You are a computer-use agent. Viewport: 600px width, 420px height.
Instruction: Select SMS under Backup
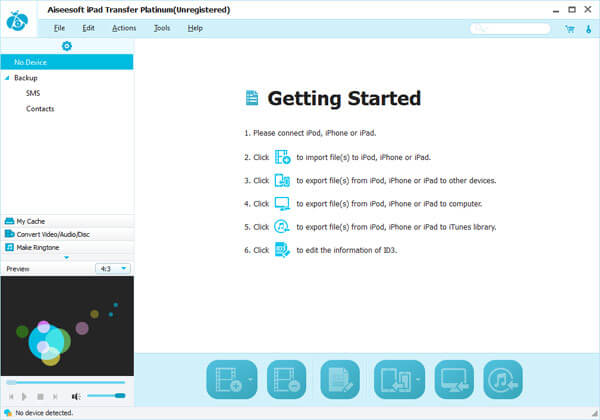click(33, 93)
